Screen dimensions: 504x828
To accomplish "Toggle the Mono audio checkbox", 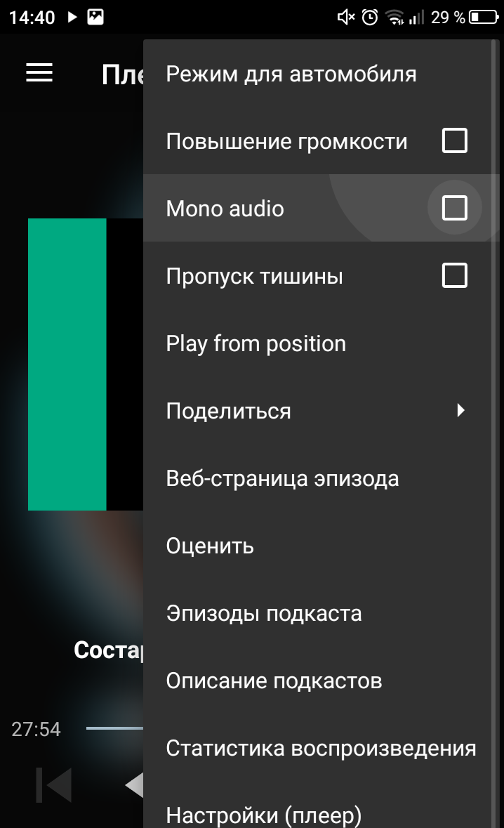I will click(454, 208).
